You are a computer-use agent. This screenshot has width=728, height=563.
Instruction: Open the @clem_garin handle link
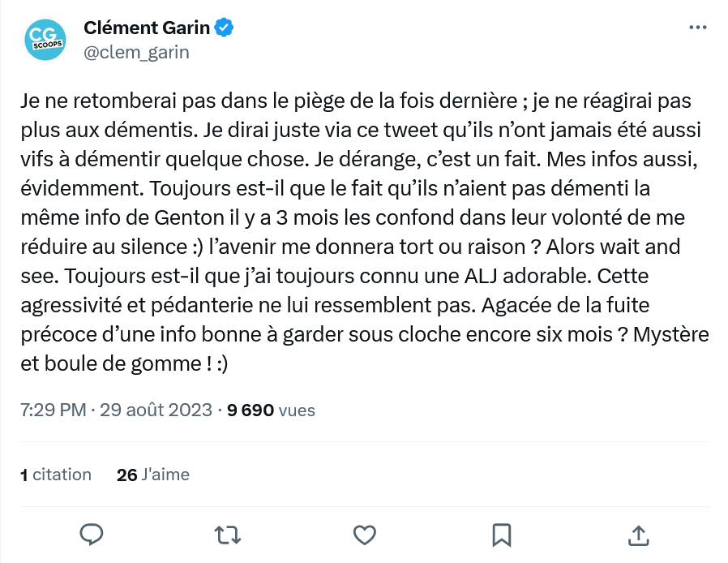coord(136,52)
